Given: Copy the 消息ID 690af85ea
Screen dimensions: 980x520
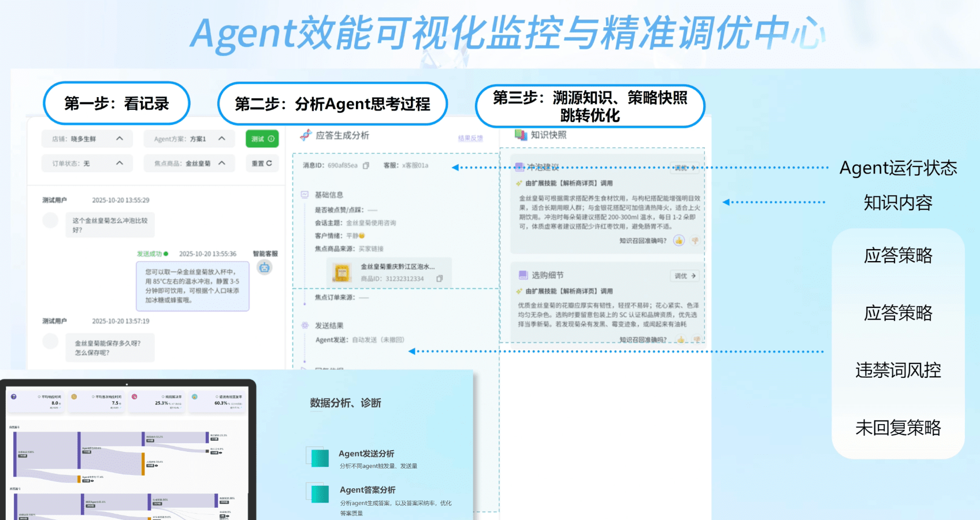Looking at the screenshot, I should click(x=366, y=166).
